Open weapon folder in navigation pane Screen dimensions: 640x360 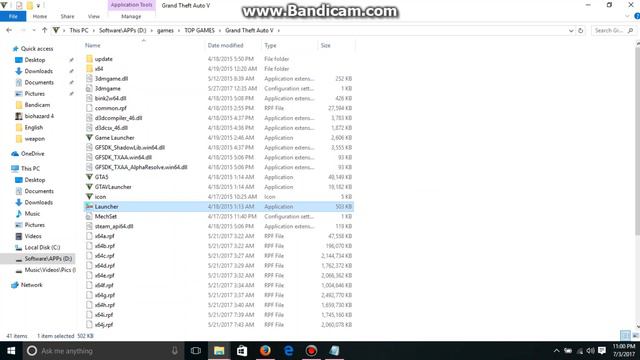(34, 139)
